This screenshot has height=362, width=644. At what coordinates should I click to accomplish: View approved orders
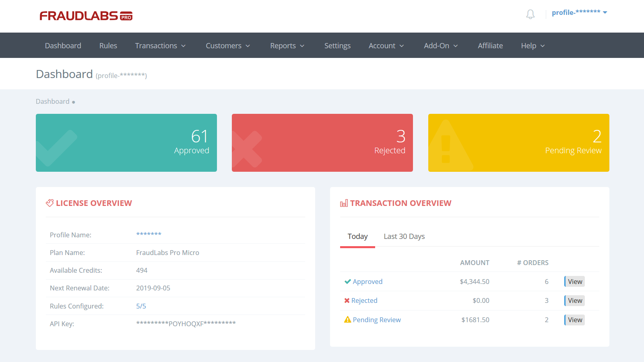575,282
